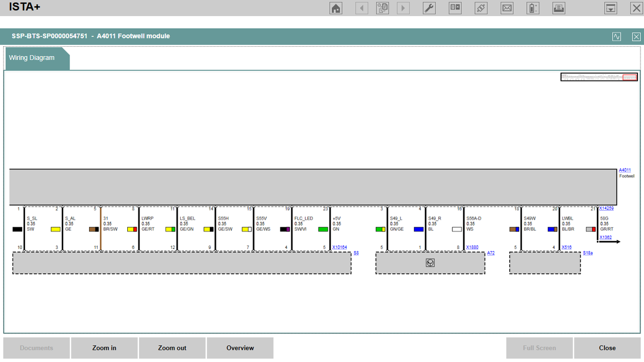Click the printer icon
Viewport: 644px width, 362px height.
point(558,8)
